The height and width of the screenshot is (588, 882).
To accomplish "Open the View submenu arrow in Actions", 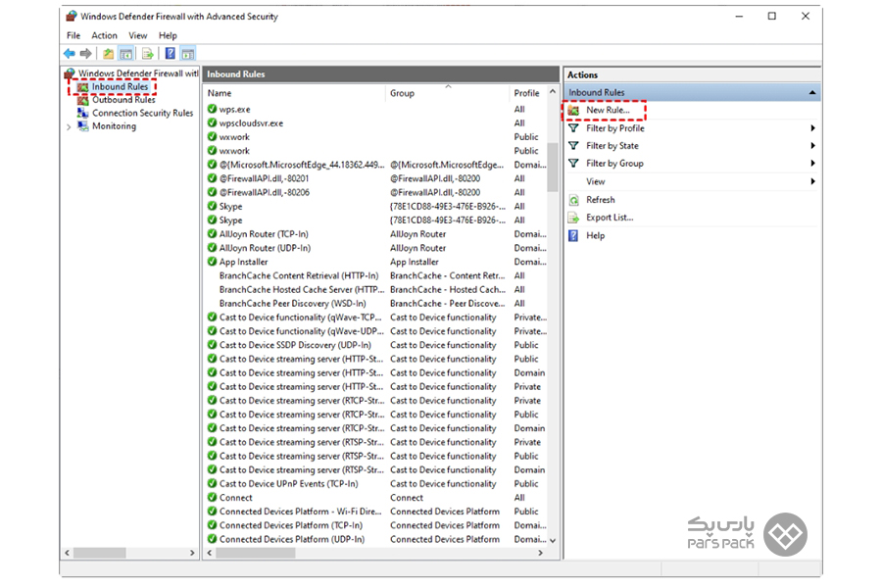I will 812,181.
